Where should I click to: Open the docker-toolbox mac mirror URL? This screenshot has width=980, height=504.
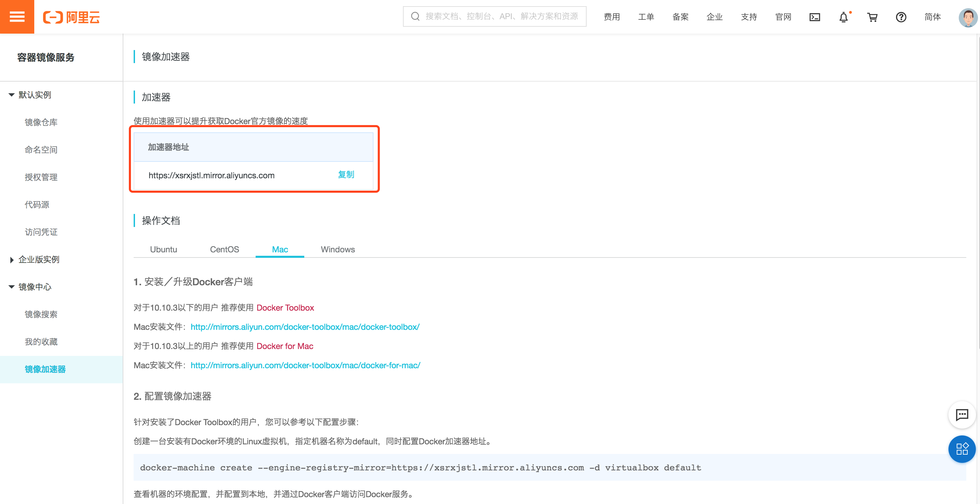click(x=305, y=327)
